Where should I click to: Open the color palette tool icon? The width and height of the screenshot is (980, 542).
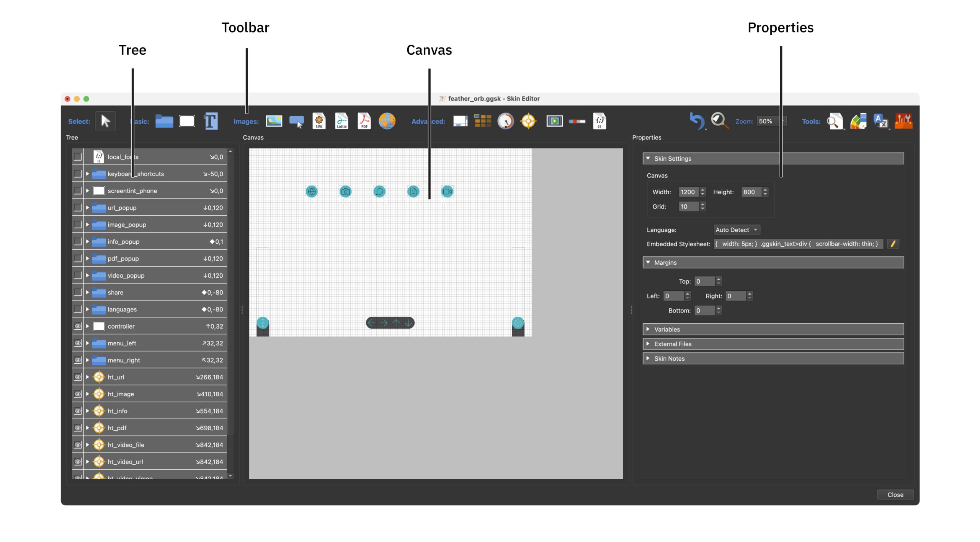click(858, 121)
